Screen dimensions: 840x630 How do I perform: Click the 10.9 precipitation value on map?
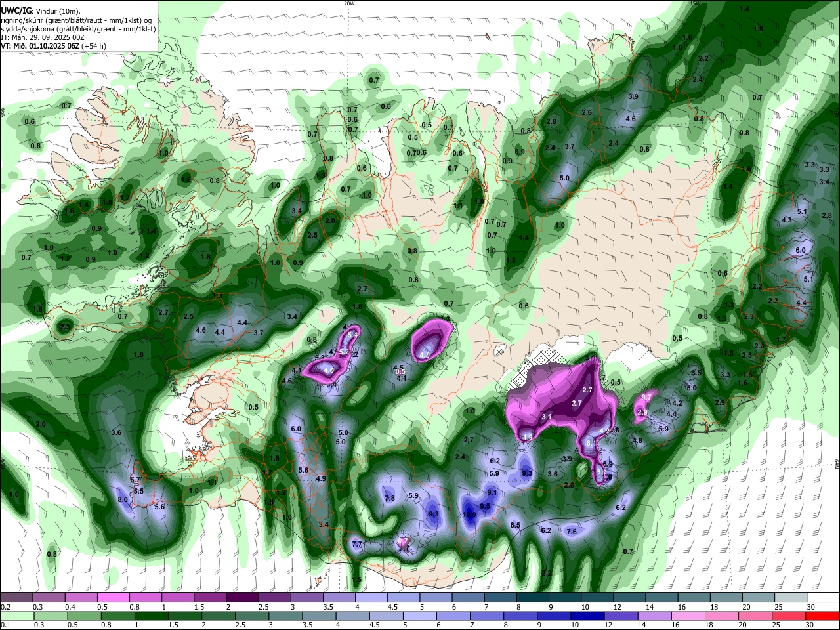click(469, 515)
